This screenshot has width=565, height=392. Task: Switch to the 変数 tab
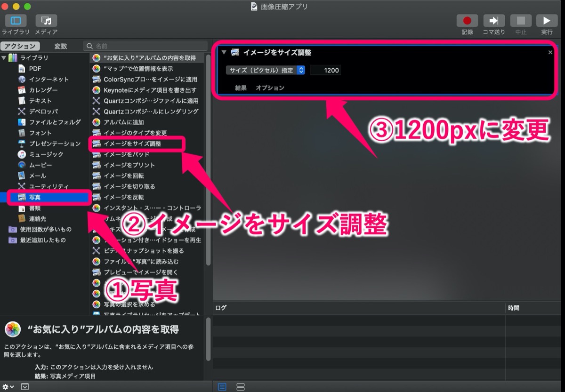coord(61,46)
